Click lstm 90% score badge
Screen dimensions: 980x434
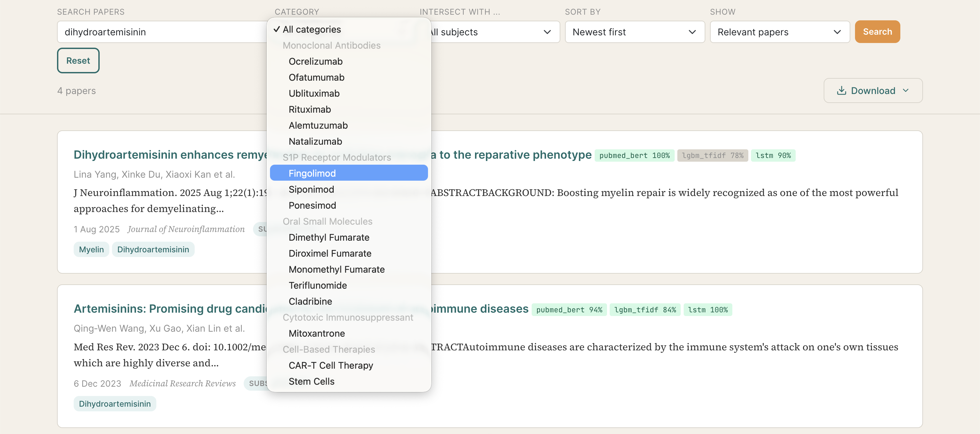(773, 155)
